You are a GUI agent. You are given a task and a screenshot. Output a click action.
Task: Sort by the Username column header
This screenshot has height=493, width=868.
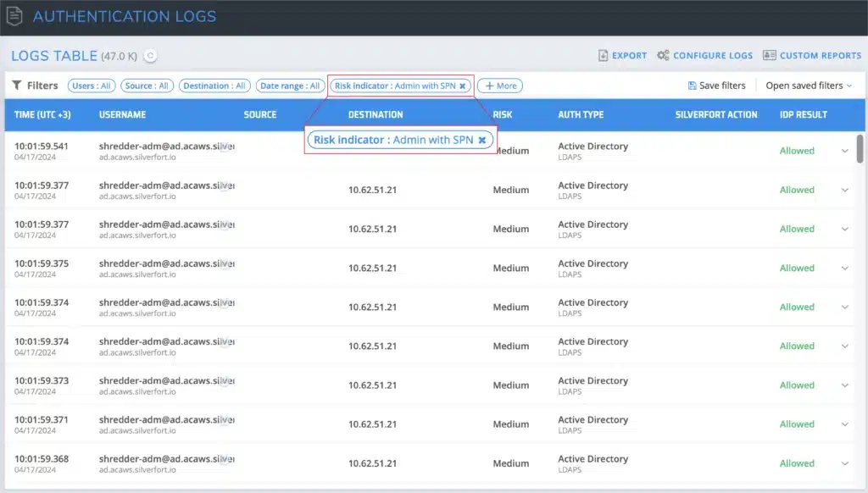pos(122,114)
